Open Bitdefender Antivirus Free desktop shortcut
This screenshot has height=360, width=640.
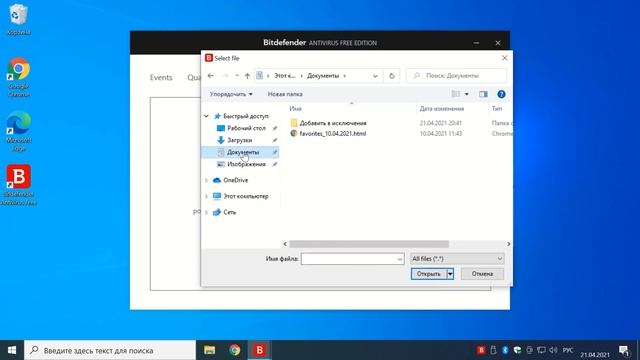point(18,184)
